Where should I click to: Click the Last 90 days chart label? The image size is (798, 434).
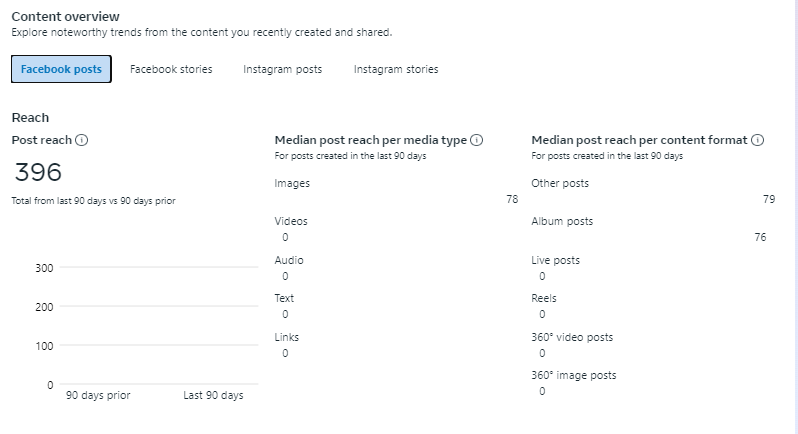pyautogui.click(x=213, y=395)
